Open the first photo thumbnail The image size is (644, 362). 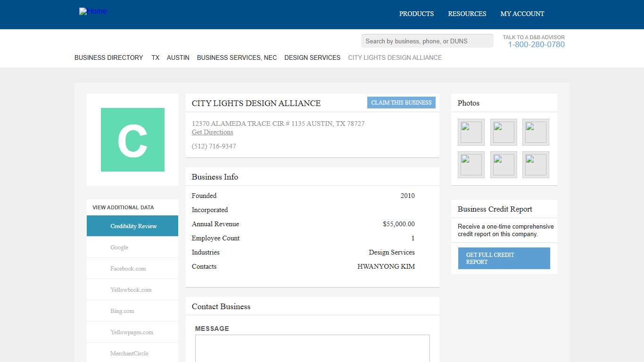coord(471,132)
